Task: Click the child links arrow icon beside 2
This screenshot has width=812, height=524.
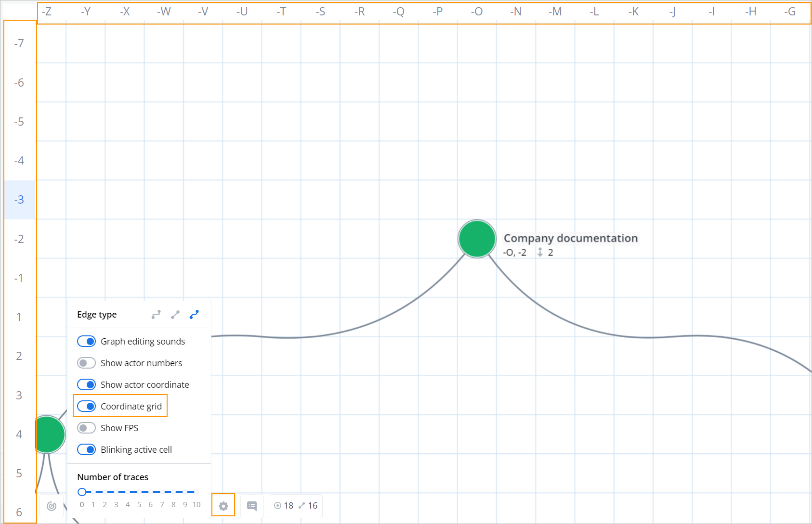Action: click(x=540, y=252)
